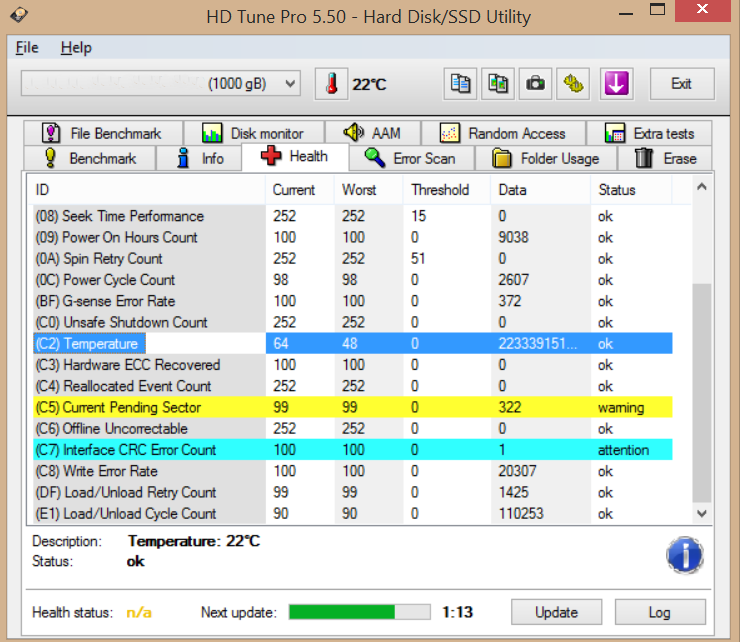Click the purple download arrow icon
Screen dimensions: 740x642
pos(616,84)
